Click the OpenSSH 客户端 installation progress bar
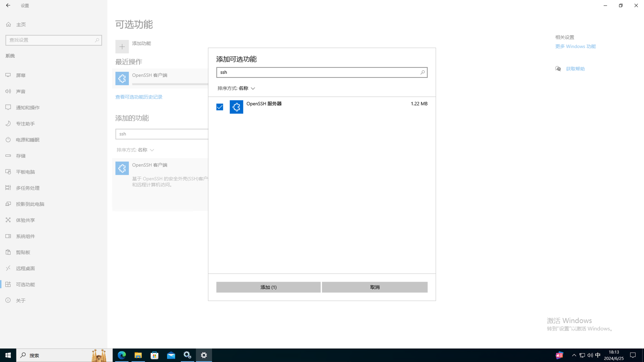 170,84
